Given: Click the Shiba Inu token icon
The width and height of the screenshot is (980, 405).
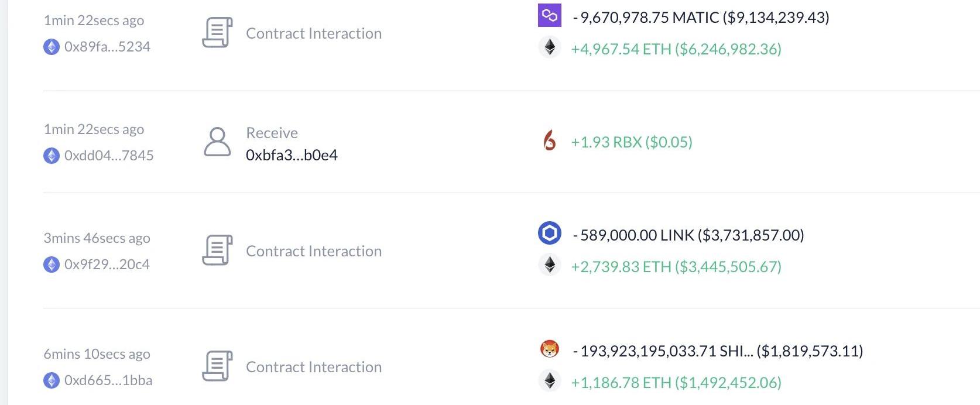Looking at the screenshot, I should (549, 349).
